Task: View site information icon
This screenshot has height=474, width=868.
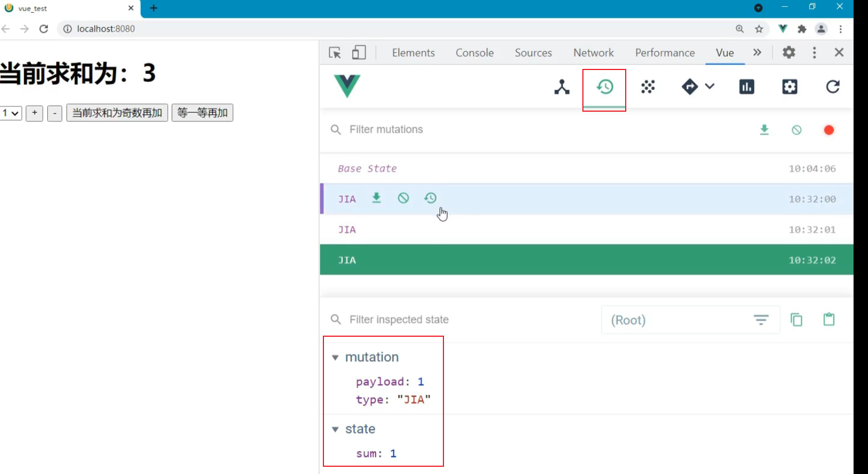Action: tap(67, 29)
